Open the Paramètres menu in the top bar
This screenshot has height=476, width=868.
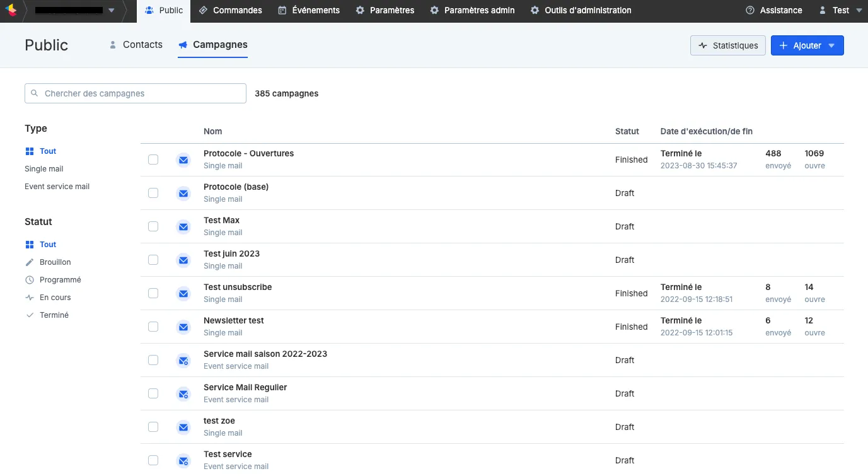tap(385, 10)
